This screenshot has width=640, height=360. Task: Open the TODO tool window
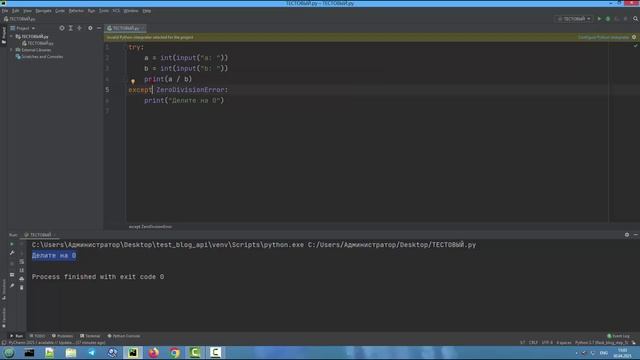[38, 336]
